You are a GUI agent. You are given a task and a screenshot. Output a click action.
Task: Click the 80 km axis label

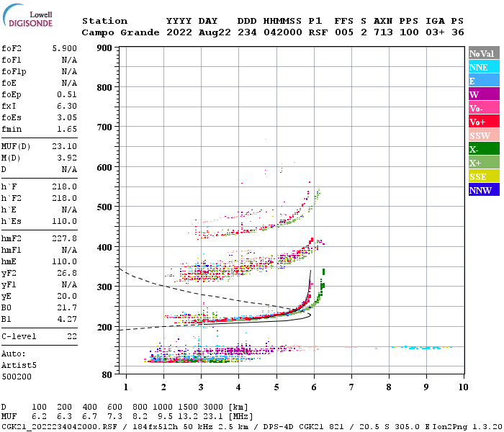coord(107,375)
